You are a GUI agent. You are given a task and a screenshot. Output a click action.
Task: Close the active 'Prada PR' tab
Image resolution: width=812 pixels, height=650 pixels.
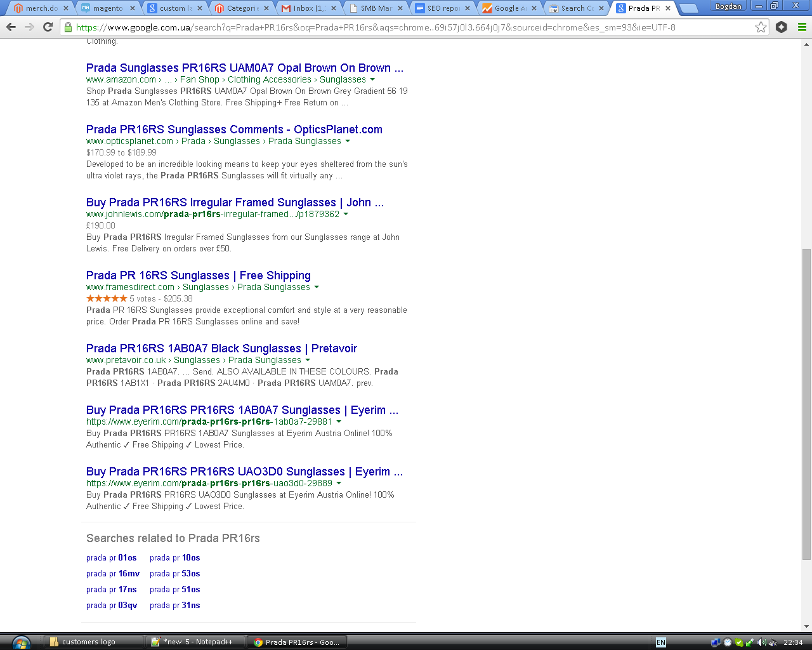point(668,8)
